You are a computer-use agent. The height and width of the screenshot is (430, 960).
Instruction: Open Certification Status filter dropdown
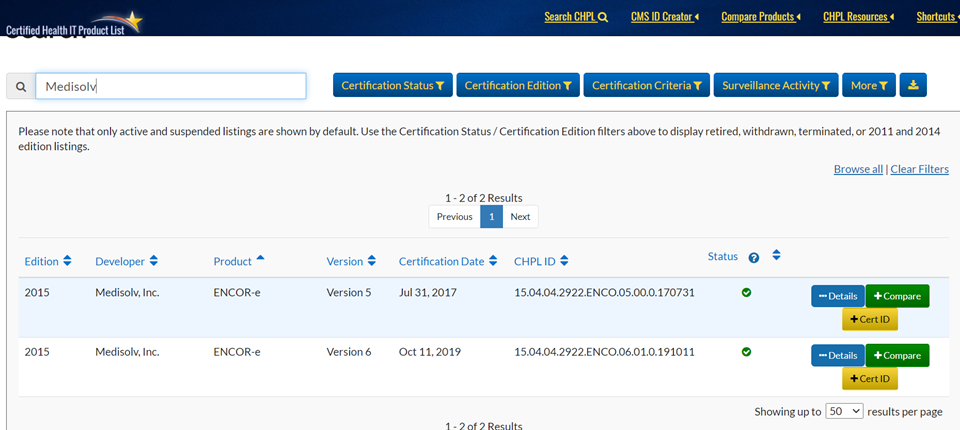pos(392,85)
